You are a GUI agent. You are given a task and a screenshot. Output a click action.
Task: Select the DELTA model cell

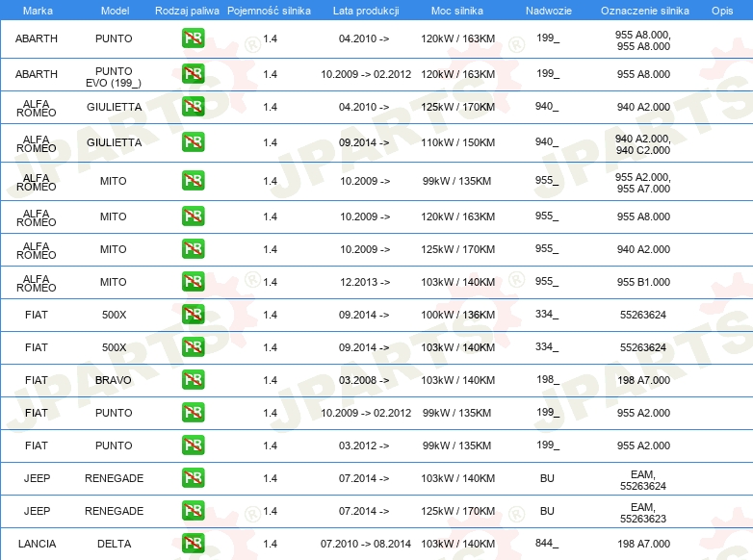pyautogui.click(x=114, y=544)
